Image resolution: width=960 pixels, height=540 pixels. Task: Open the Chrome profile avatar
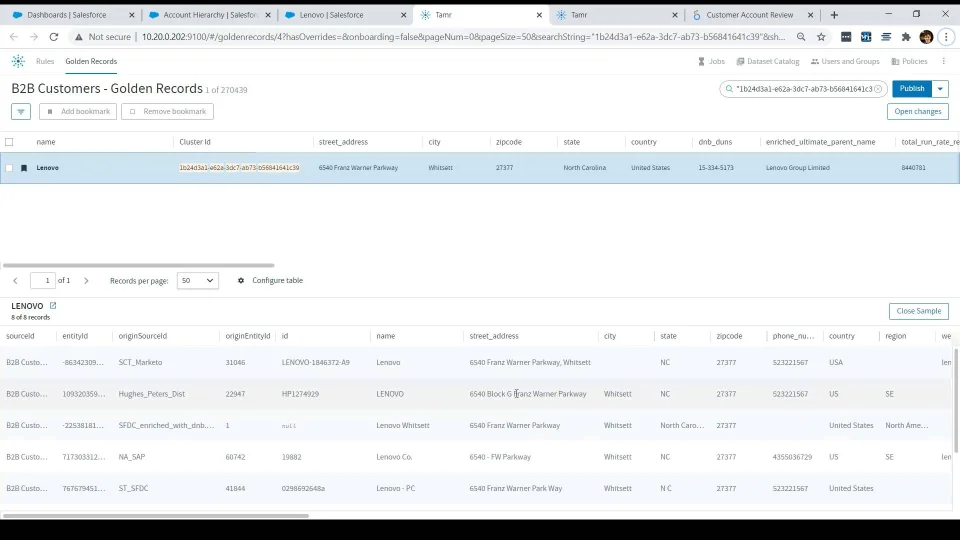pyautogui.click(x=926, y=37)
